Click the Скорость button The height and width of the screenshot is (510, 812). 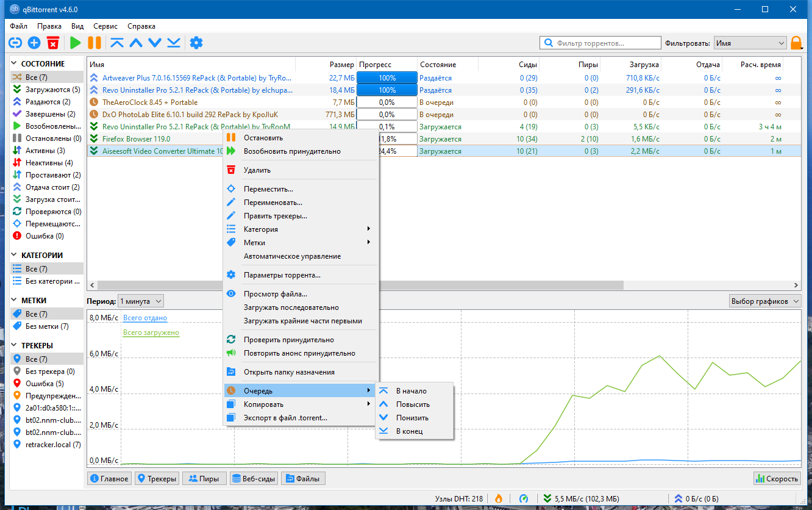(777, 479)
